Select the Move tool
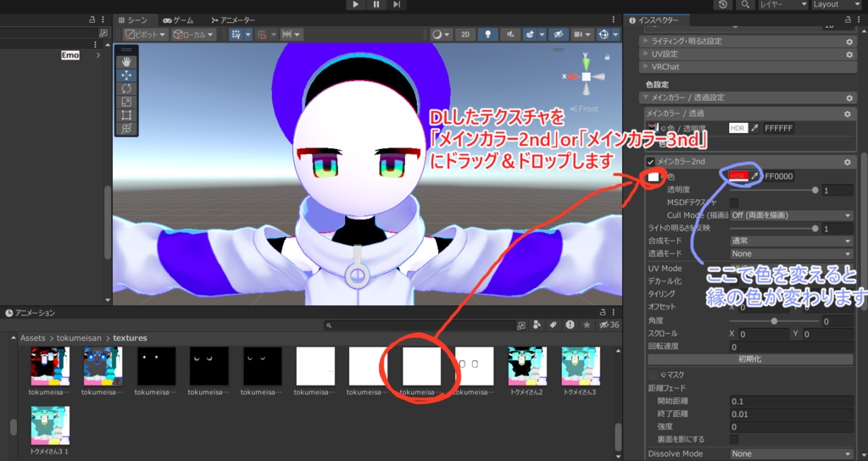Image resolution: width=868 pixels, height=461 pixels. [x=126, y=75]
